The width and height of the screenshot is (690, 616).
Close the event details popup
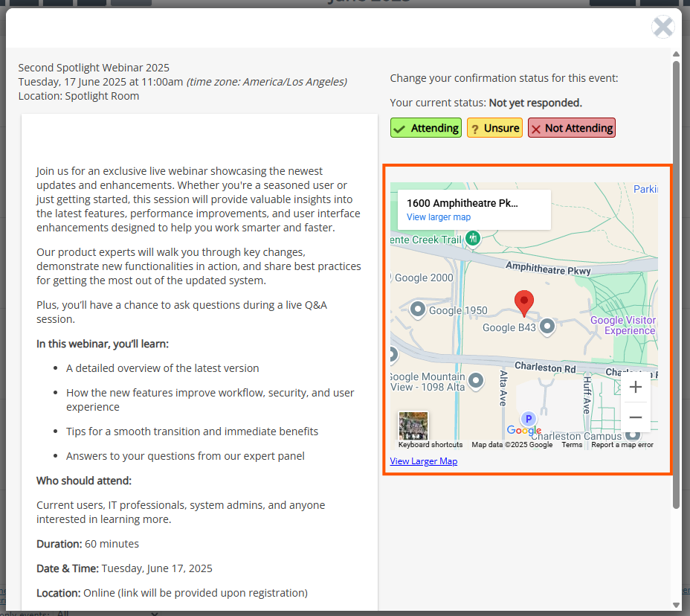pyautogui.click(x=662, y=28)
